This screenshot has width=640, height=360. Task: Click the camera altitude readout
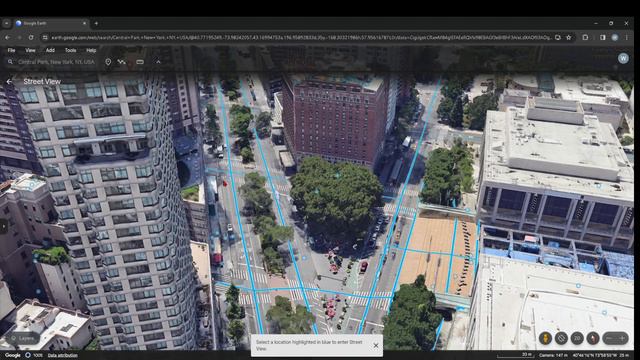[x=553, y=355]
